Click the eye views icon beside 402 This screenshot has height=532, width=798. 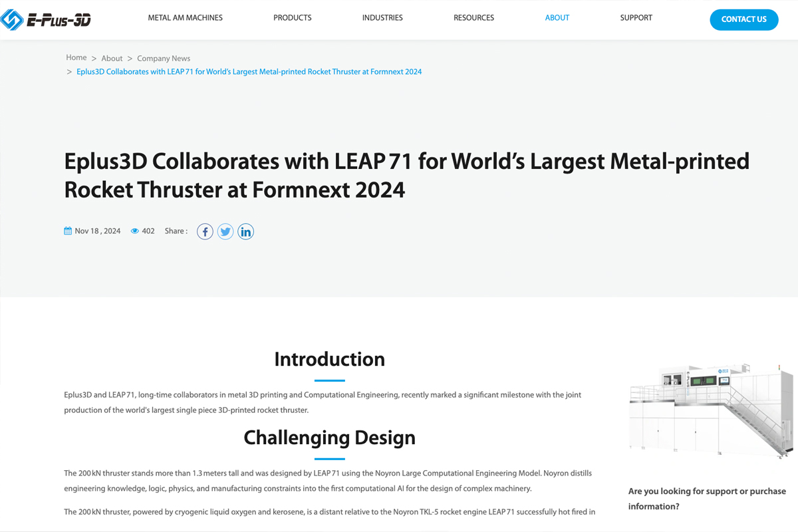(x=135, y=231)
